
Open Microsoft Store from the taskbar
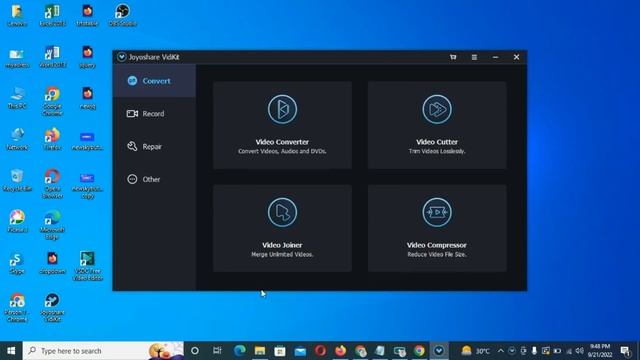[x=280, y=351]
